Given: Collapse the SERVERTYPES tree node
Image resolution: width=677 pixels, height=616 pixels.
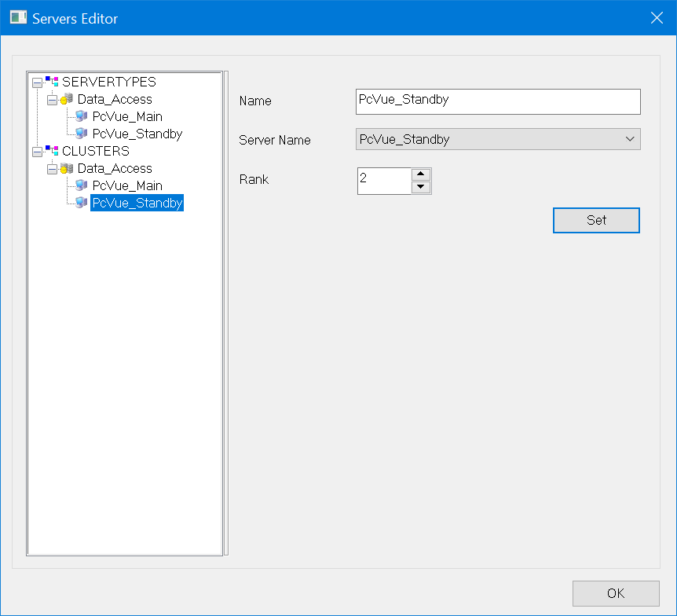Looking at the screenshot, I should 36,82.
